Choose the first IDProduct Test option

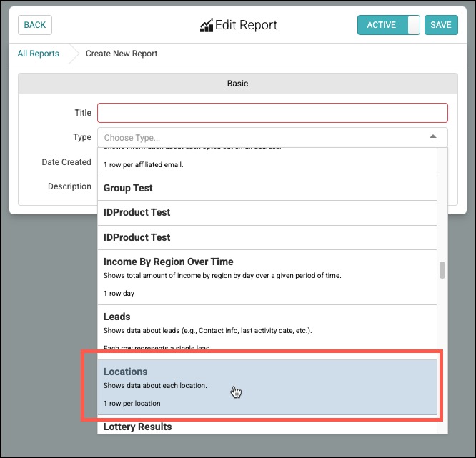point(267,213)
